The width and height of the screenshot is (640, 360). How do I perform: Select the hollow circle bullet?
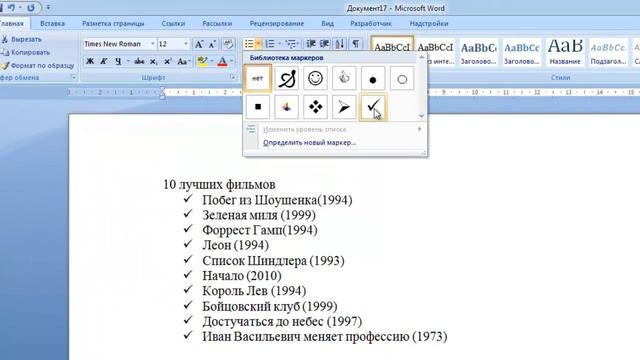[x=402, y=78]
